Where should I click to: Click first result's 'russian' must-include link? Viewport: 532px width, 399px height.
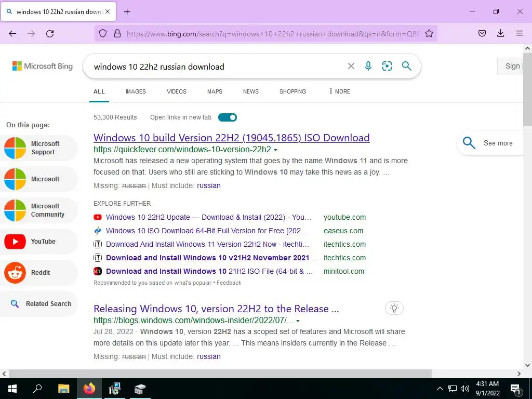click(209, 185)
